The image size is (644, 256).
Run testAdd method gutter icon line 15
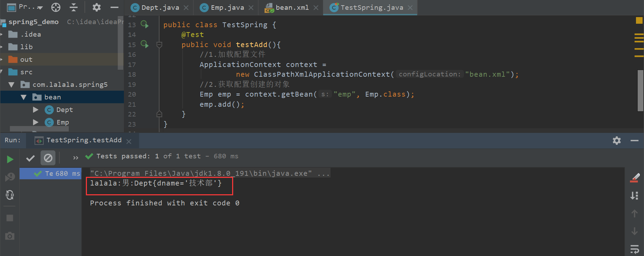click(x=145, y=44)
